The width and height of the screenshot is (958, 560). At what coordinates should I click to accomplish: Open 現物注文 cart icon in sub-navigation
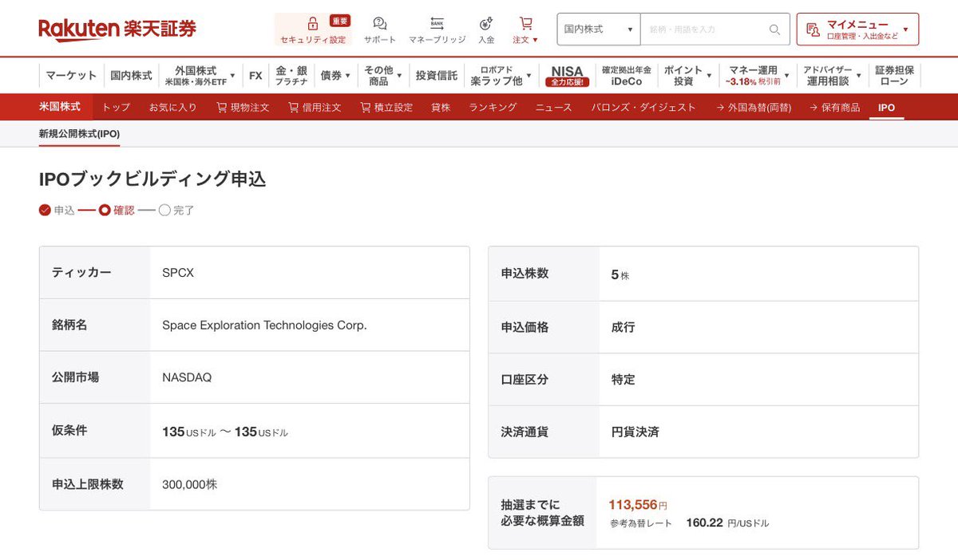pos(221,107)
